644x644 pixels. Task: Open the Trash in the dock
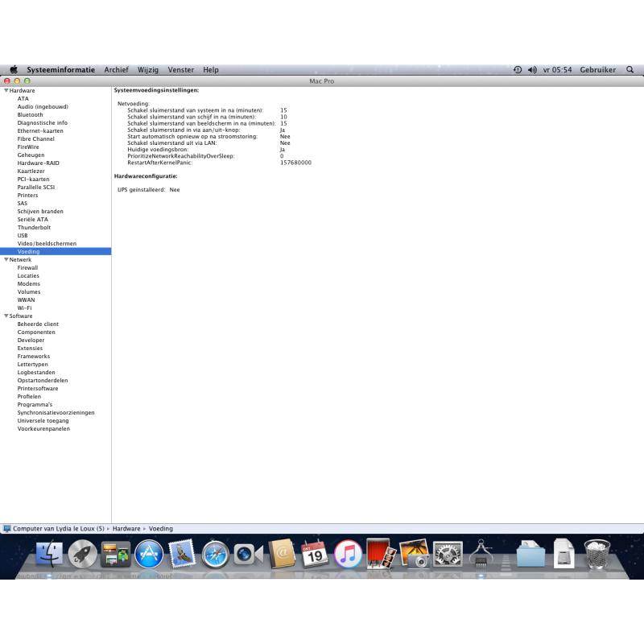[597, 554]
